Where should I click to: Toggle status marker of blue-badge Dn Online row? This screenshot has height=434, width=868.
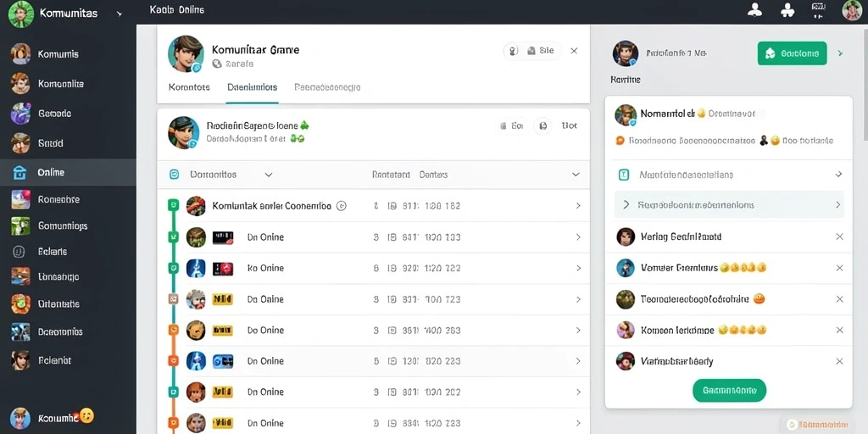click(x=173, y=361)
